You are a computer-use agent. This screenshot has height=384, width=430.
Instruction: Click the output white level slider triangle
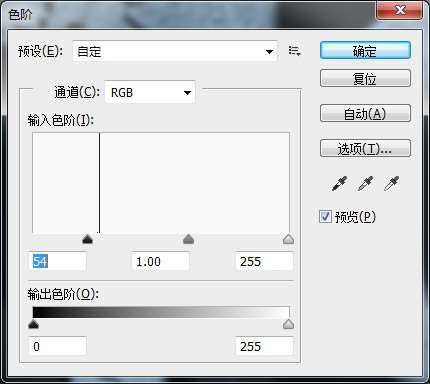pos(288,324)
